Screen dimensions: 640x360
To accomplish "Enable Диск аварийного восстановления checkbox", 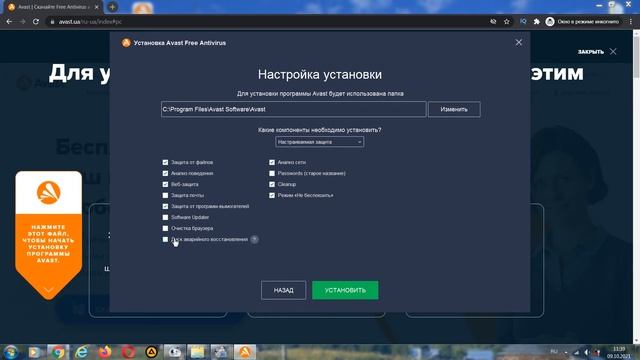I will (165, 240).
